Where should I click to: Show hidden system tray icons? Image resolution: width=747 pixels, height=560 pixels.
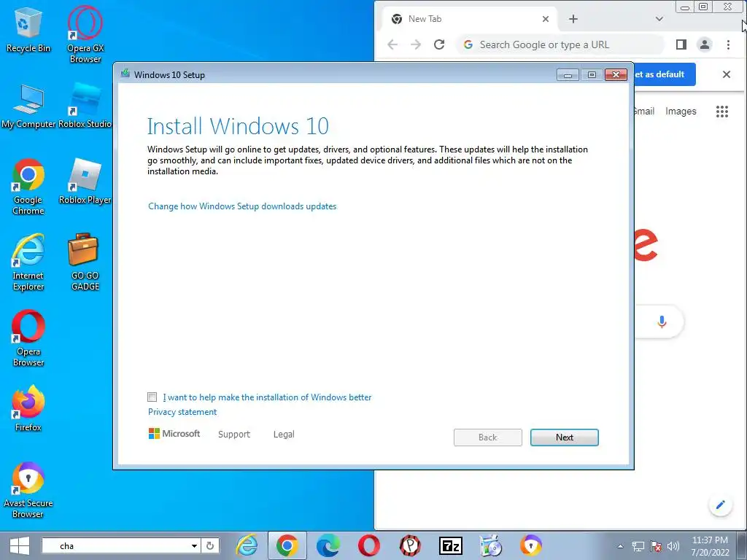pyautogui.click(x=620, y=546)
